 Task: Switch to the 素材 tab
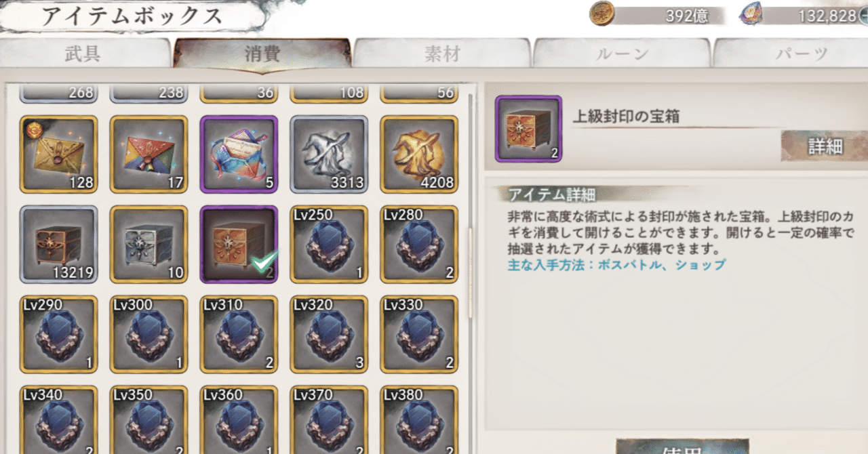pyautogui.click(x=442, y=54)
